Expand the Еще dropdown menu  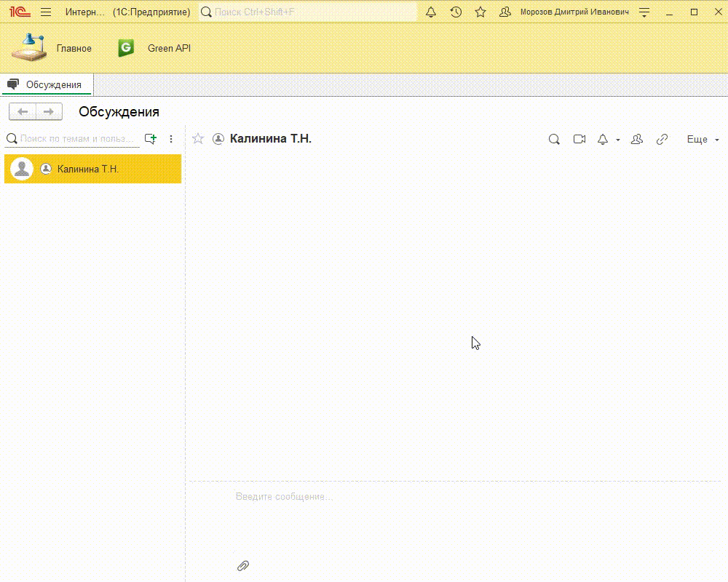(x=703, y=139)
